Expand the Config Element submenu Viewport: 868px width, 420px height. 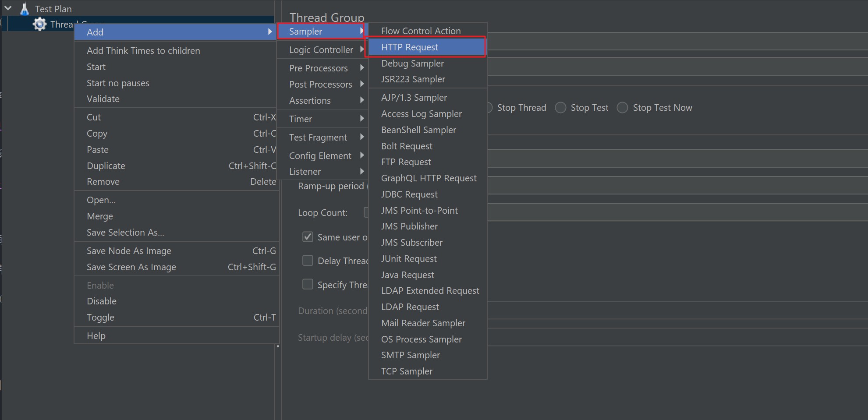[322, 155]
